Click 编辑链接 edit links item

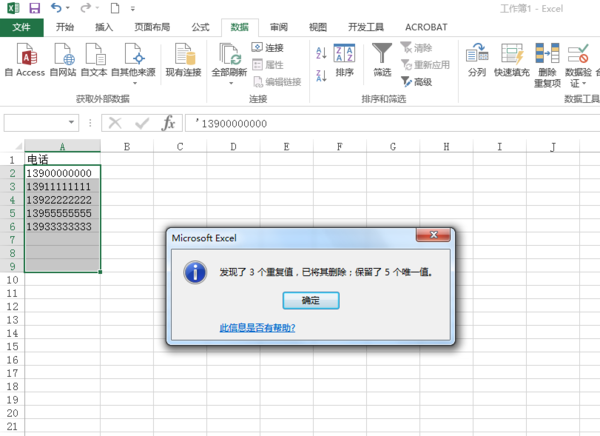(277, 82)
